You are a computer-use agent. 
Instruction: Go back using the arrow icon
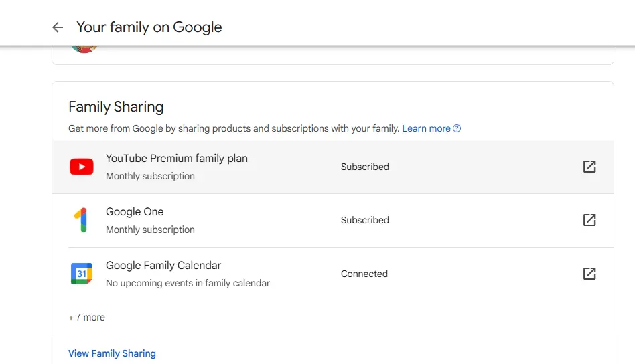58,27
